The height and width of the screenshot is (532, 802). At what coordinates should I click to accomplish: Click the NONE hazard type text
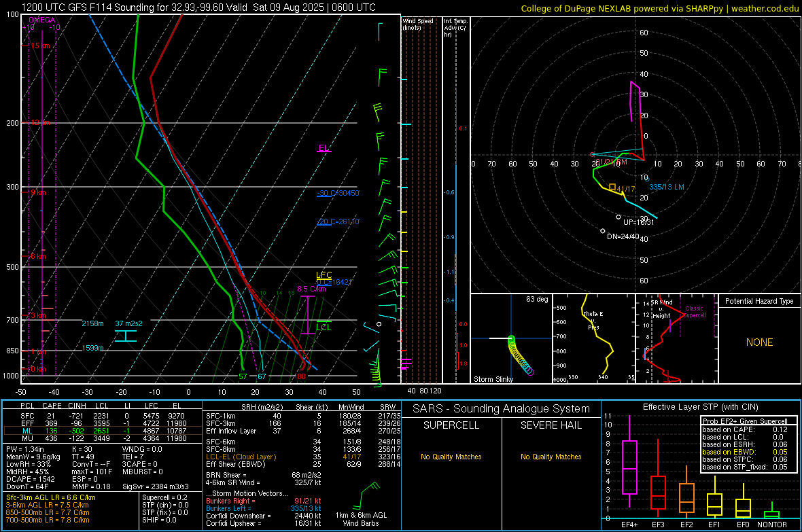759,342
